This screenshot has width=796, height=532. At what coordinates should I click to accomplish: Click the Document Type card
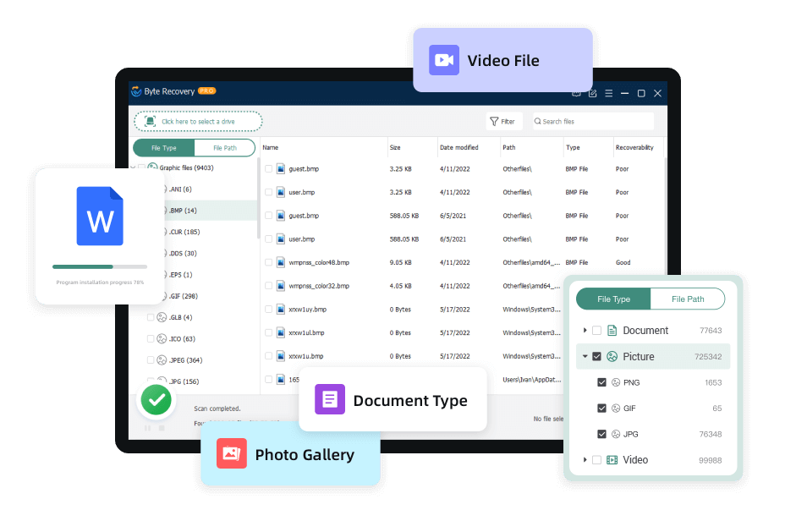coord(393,399)
